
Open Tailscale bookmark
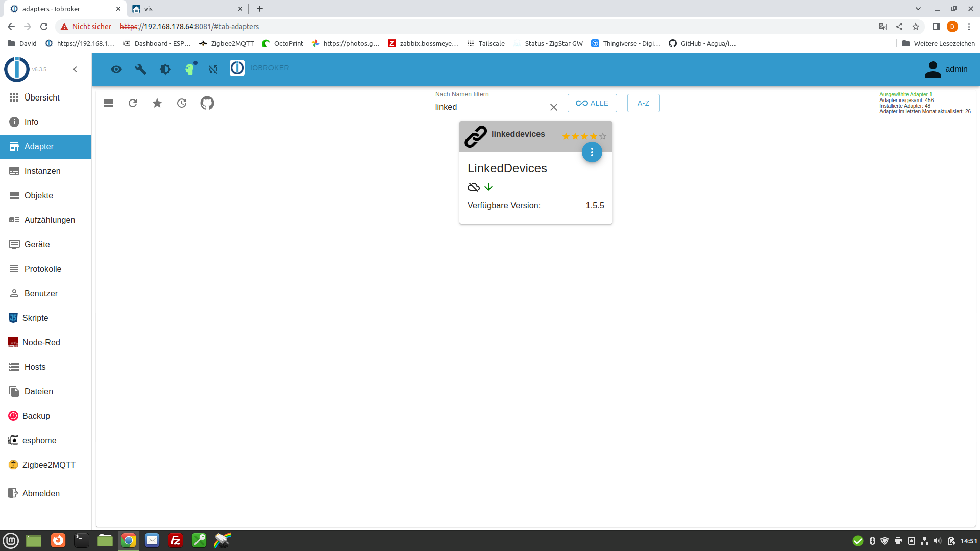486,43
